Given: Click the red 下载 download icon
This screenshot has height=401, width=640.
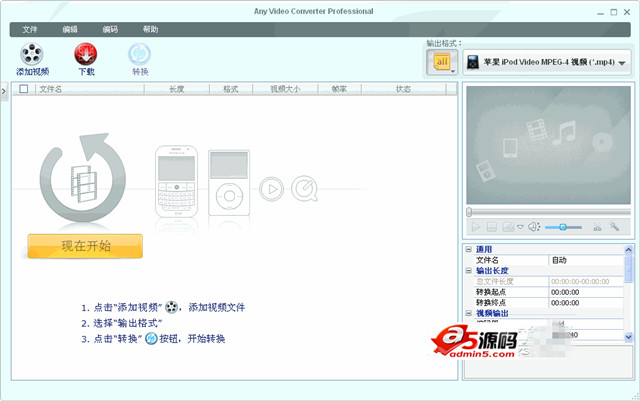Looking at the screenshot, I should point(86,54).
